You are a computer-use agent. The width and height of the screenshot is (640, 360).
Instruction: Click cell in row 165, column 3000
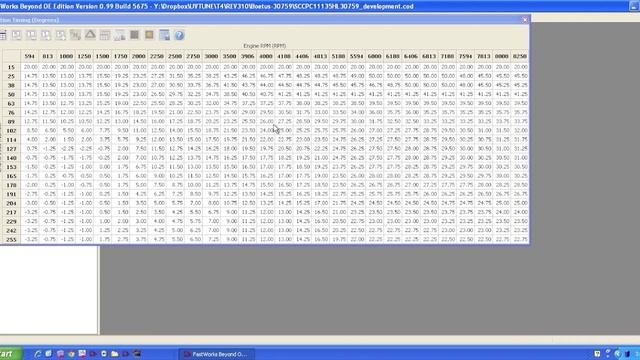pos(211,176)
